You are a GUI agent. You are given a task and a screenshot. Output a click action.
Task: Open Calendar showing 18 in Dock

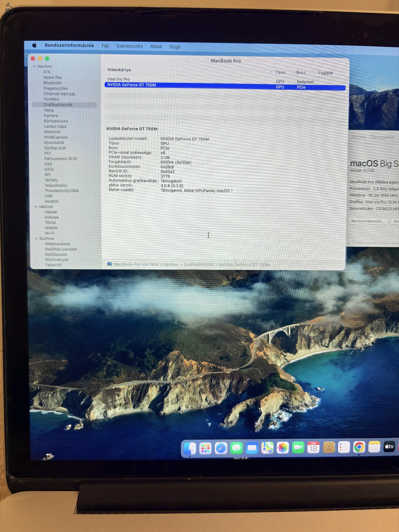click(x=313, y=447)
